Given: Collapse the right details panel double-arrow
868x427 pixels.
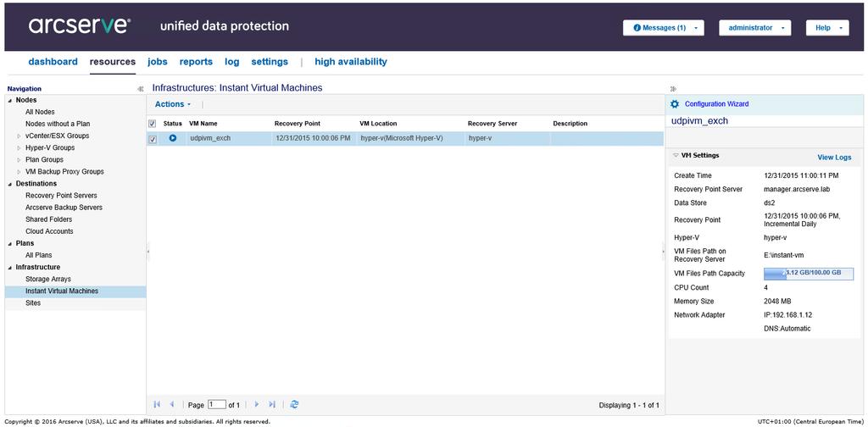Looking at the screenshot, I should point(673,88).
